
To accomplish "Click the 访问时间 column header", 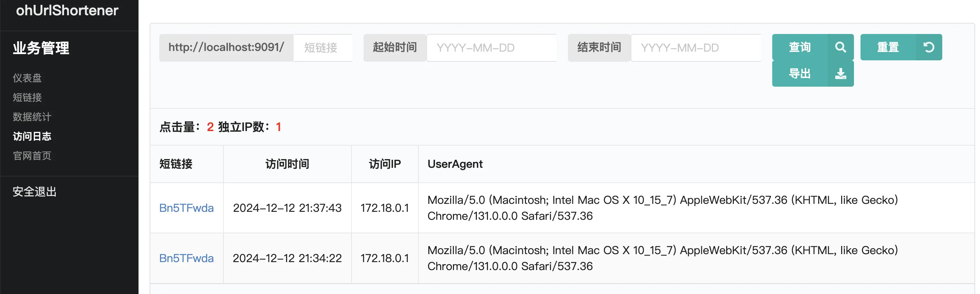I will [287, 164].
